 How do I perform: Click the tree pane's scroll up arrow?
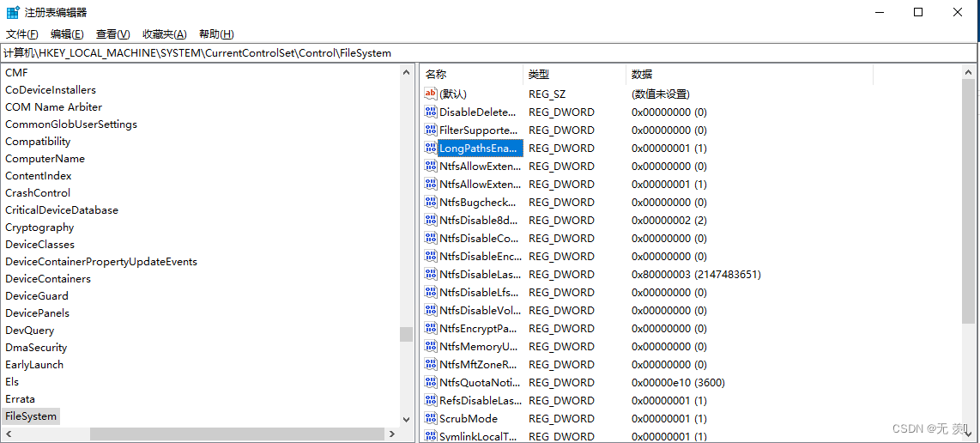407,73
